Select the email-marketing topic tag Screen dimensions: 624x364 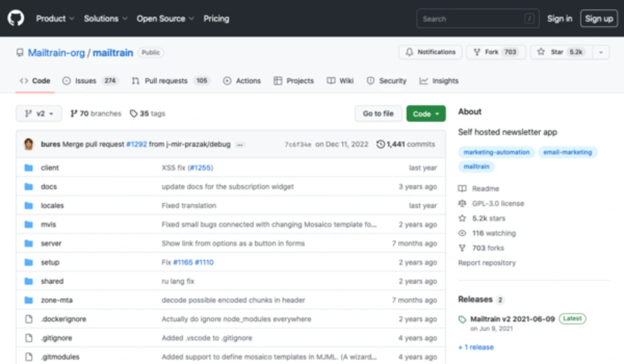pyautogui.click(x=567, y=152)
